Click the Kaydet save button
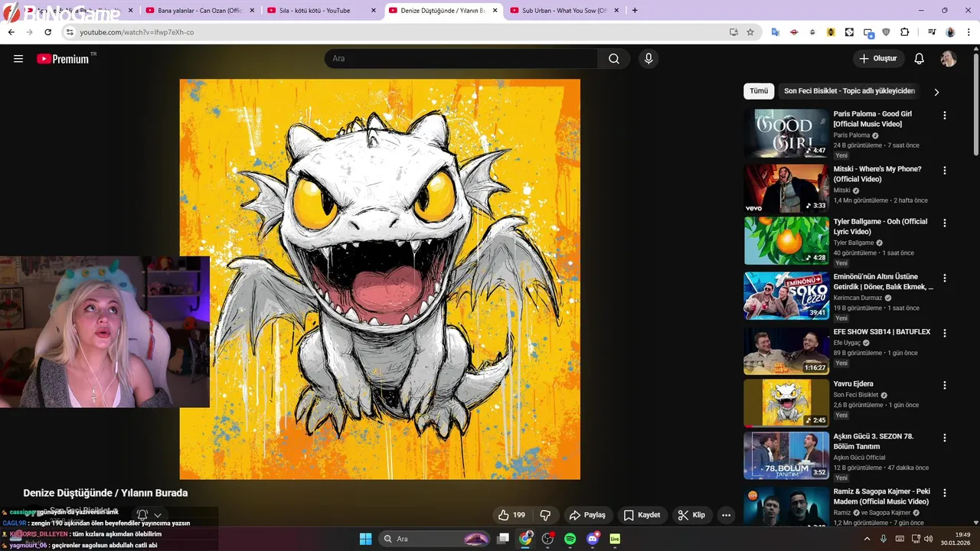This screenshot has height=551, width=980. click(x=642, y=515)
